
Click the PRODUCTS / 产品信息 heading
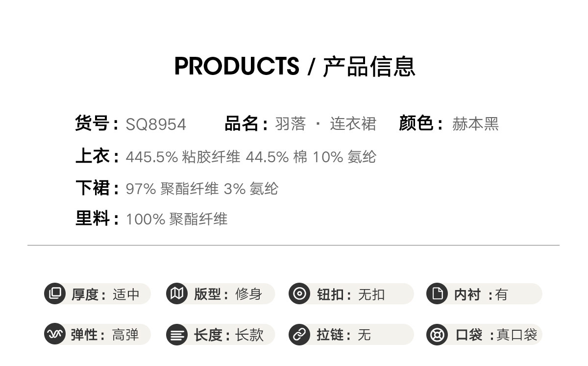pyautogui.click(x=294, y=66)
